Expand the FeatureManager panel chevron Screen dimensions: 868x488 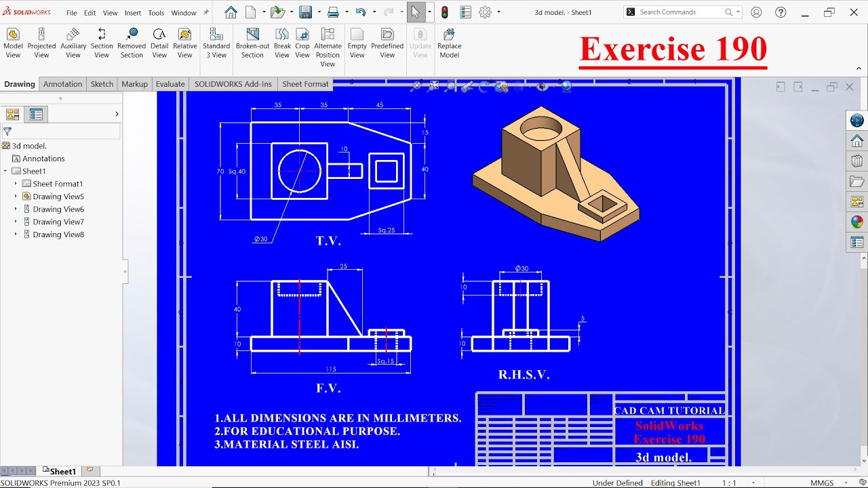(117, 114)
